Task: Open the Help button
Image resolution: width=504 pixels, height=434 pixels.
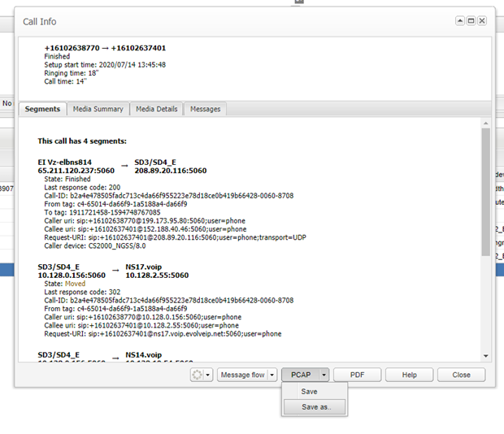Action: (409, 375)
